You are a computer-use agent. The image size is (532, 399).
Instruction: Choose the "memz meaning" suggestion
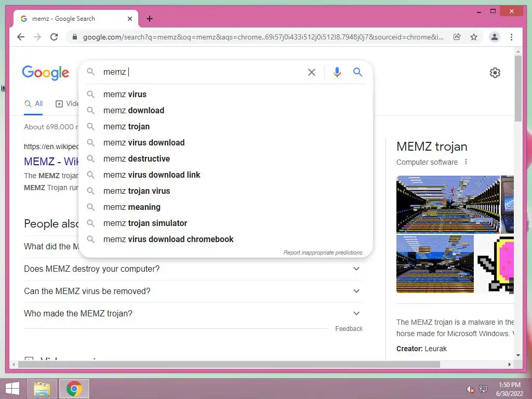point(225,207)
